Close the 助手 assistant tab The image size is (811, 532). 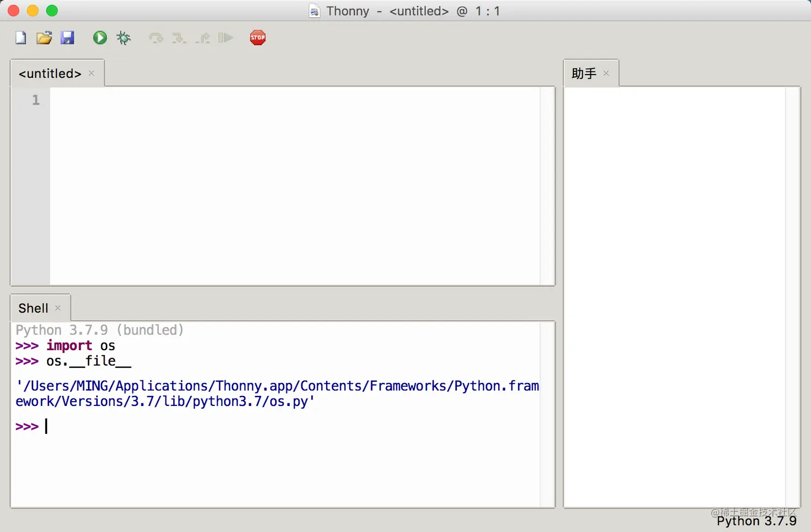coord(606,73)
